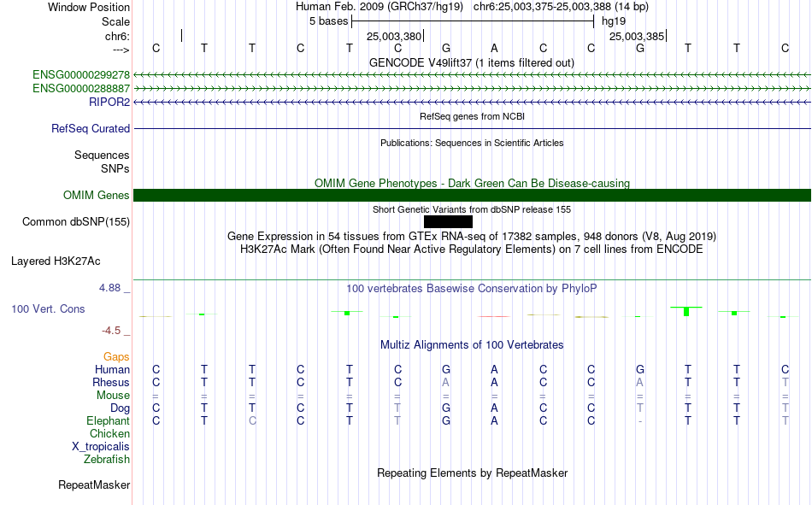Select the Chicken species row label
812x505 pixels.
(109, 433)
